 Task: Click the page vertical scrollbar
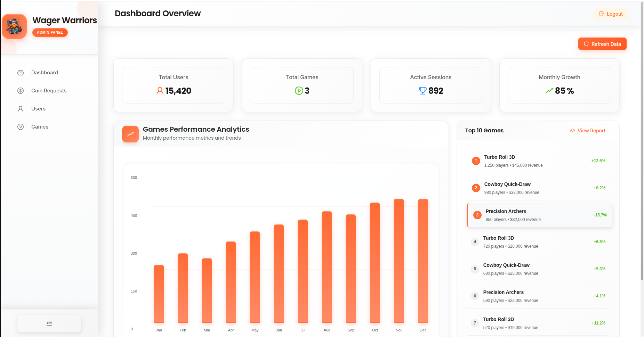pos(642,139)
